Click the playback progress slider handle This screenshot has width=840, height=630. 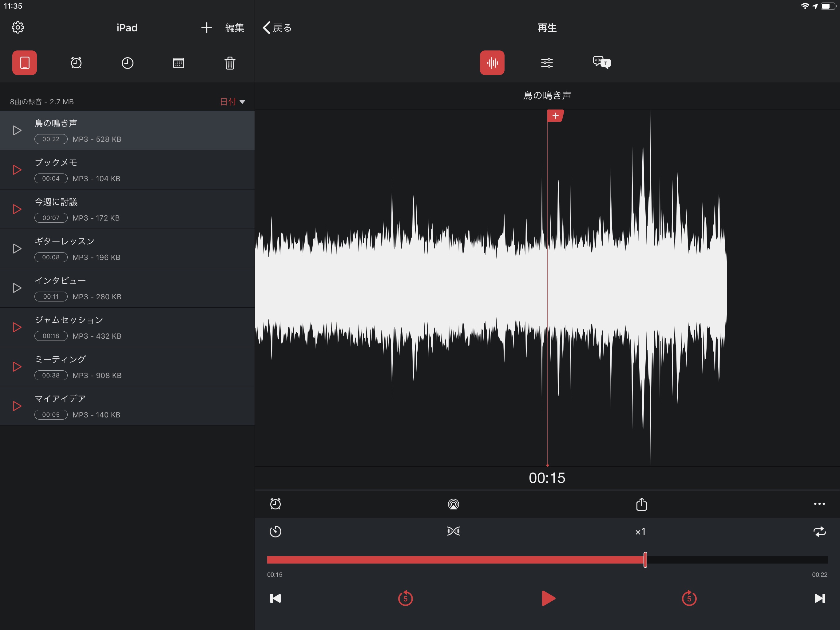click(x=645, y=560)
